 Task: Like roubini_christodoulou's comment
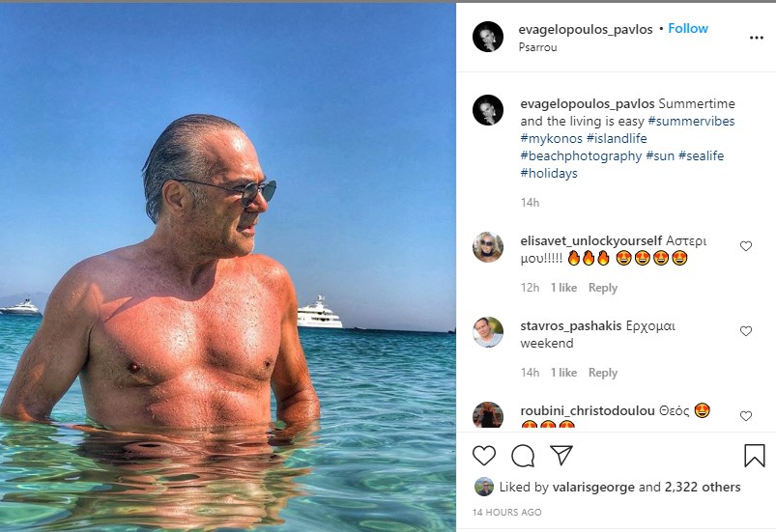(746, 416)
